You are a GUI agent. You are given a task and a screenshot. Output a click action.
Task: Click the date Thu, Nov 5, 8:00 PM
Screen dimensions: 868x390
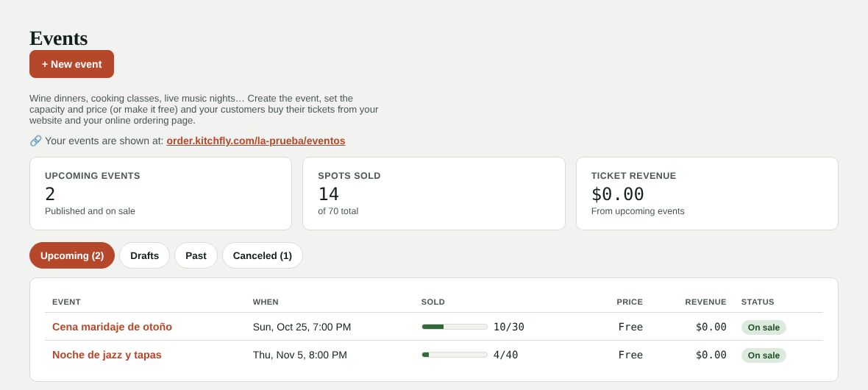[x=300, y=355]
